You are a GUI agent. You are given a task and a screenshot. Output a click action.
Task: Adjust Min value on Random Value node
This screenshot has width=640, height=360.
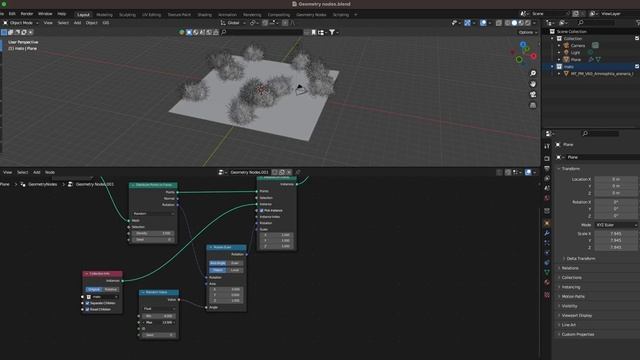(x=158, y=316)
